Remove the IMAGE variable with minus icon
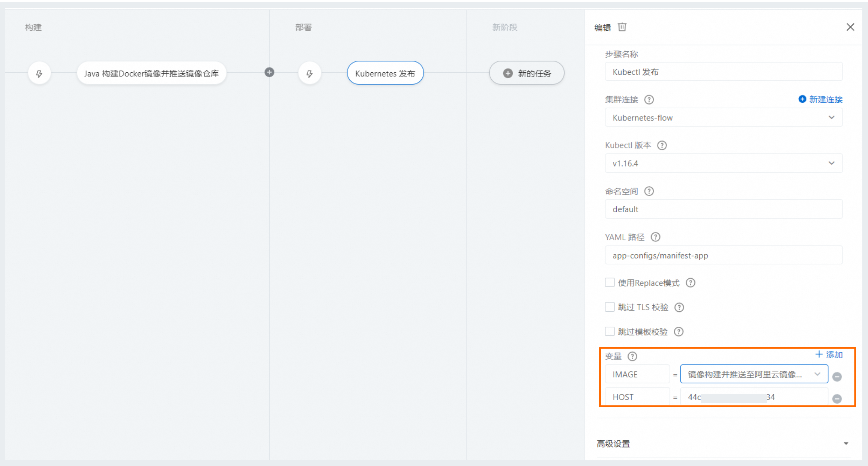 (x=837, y=376)
